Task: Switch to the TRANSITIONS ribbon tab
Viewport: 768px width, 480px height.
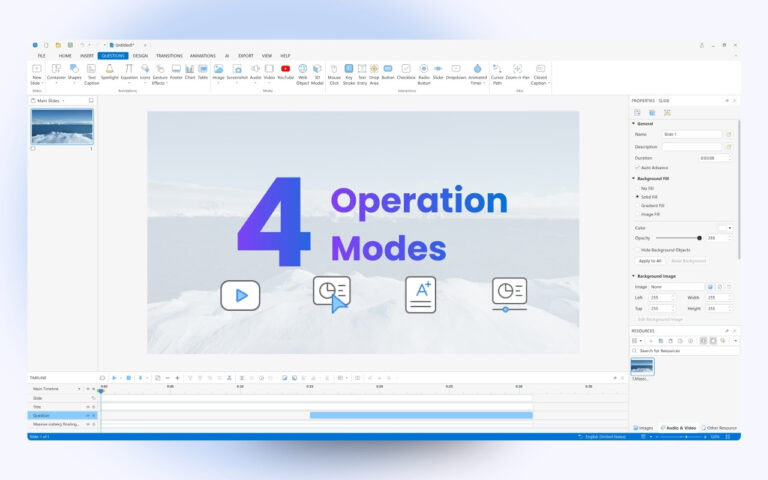Action: (169, 56)
